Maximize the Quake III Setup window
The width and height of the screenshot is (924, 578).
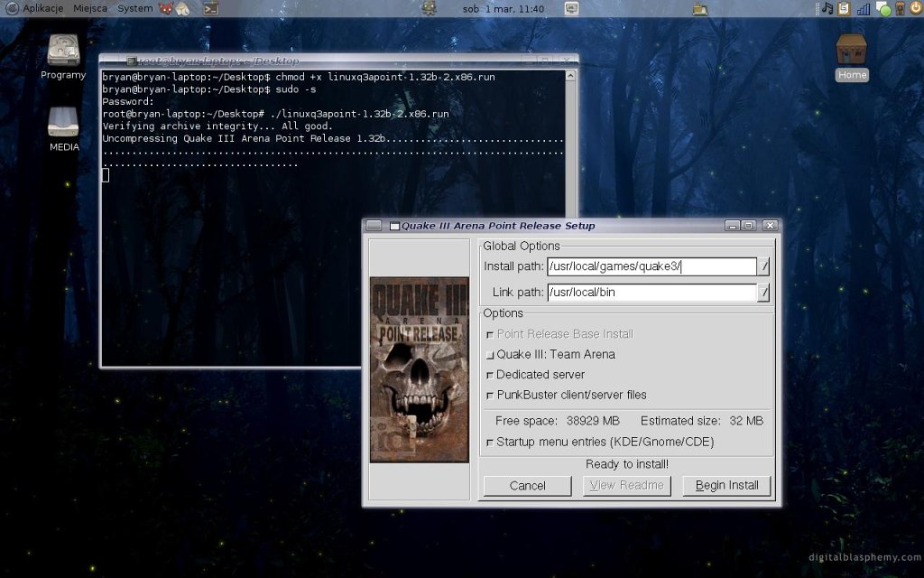[x=749, y=225]
